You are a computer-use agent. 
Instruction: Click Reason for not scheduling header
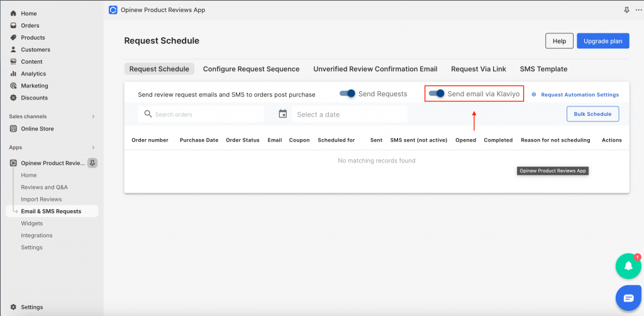[x=555, y=140]
